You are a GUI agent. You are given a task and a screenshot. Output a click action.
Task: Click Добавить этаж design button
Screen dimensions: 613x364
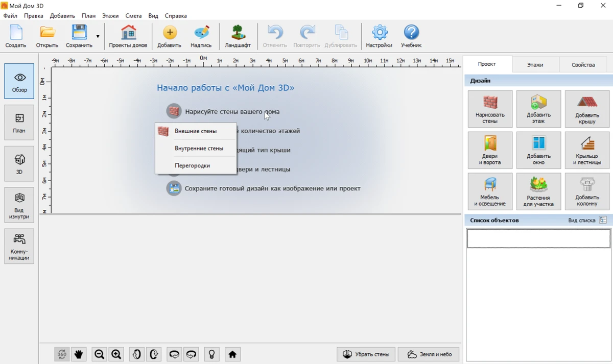coord(538,109)
